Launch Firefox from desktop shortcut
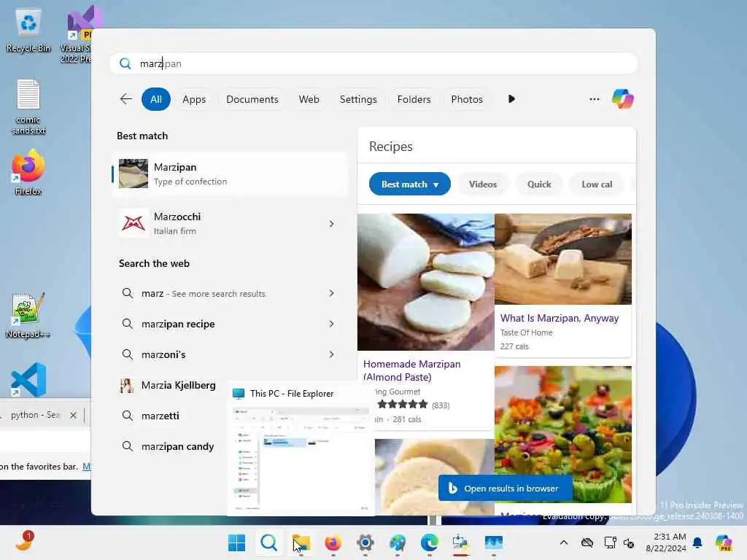 pos(28,172)
